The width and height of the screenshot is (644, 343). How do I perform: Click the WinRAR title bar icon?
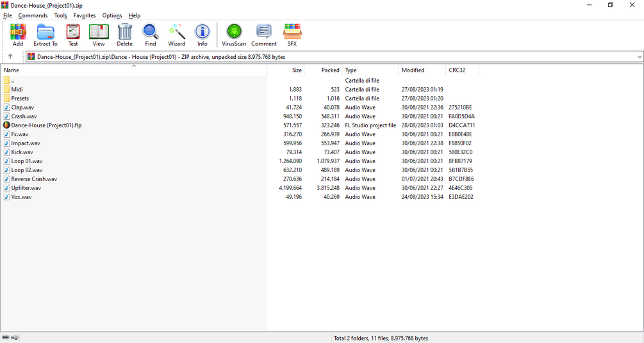coord(5,5)
